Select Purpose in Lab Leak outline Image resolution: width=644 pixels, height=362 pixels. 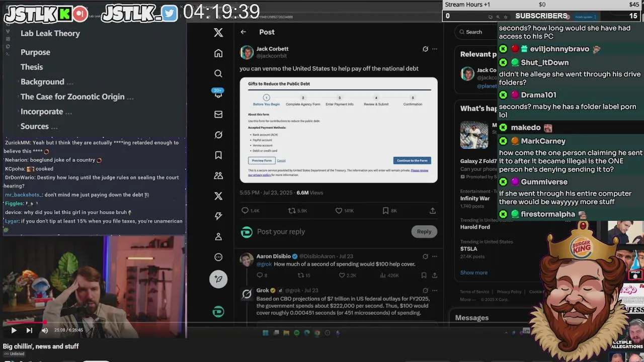point(35,52)
